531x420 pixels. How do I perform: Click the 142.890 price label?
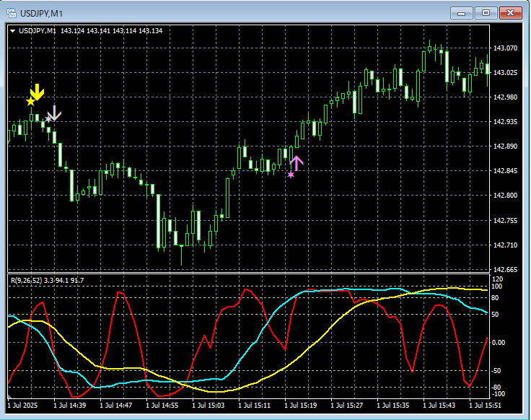coord(505,146)
